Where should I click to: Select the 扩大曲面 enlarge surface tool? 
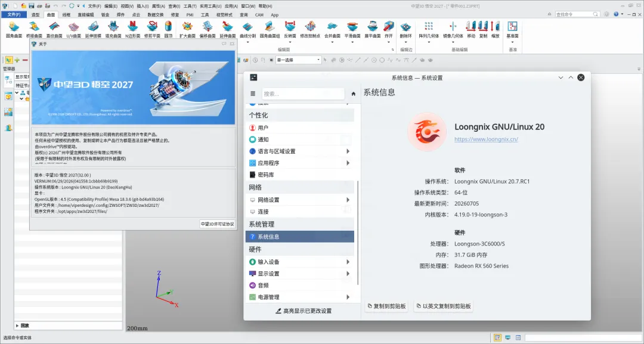(x=187, y=30)
